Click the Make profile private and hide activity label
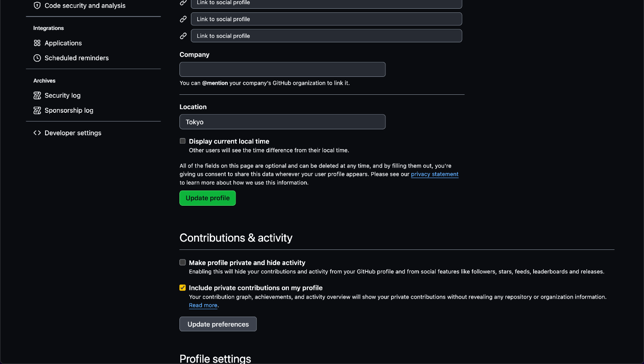This screenshot has width=644, height=364. (247, 263)
